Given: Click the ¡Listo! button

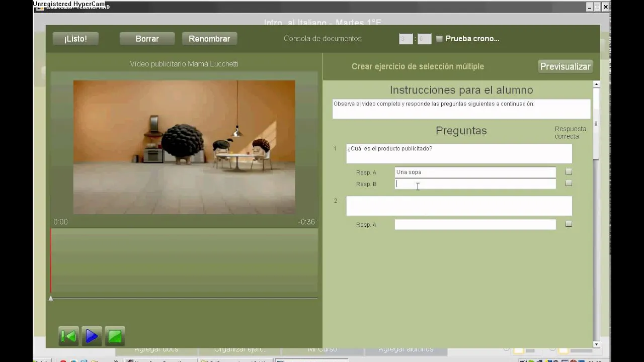Looking at the screenshot, I should click(75, 39).
